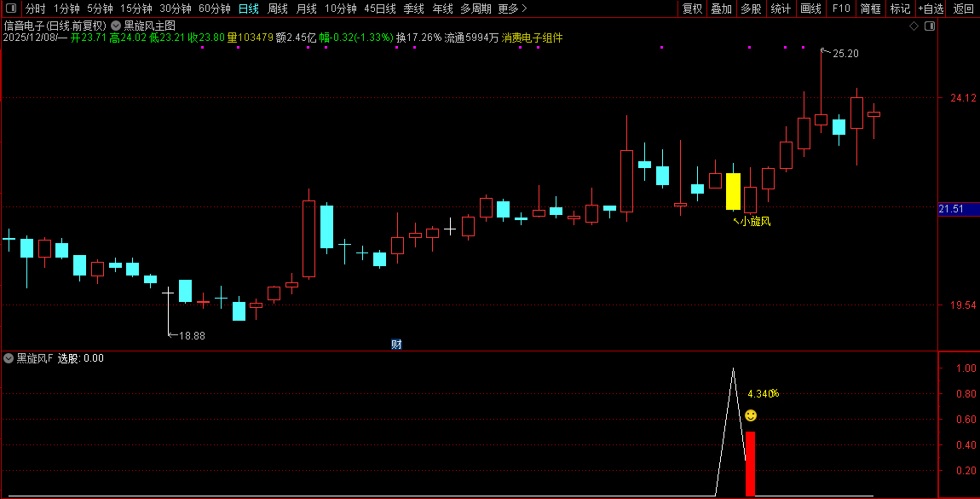980x499 pixels.
Task: Toggle the side panel icon at top-right
Action: [x=930, y=26]
